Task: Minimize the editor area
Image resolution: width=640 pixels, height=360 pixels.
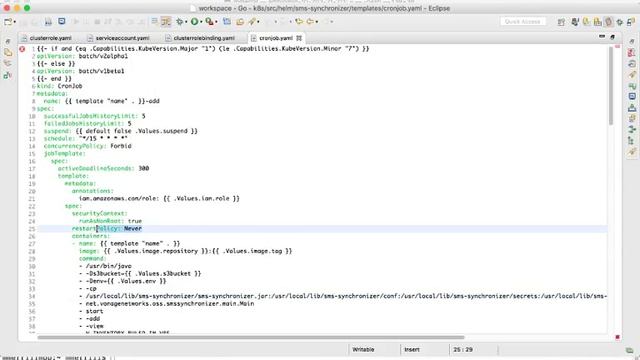Action: click(602, 37)
